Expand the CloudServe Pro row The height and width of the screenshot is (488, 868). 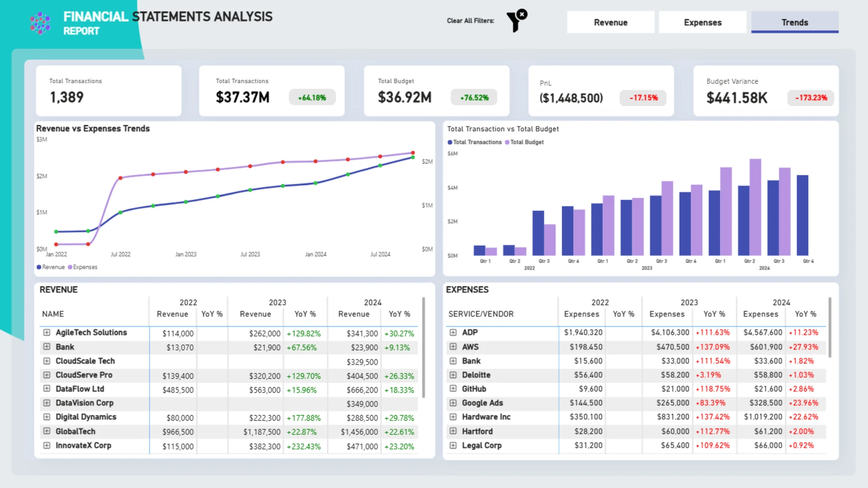point(47,375)
